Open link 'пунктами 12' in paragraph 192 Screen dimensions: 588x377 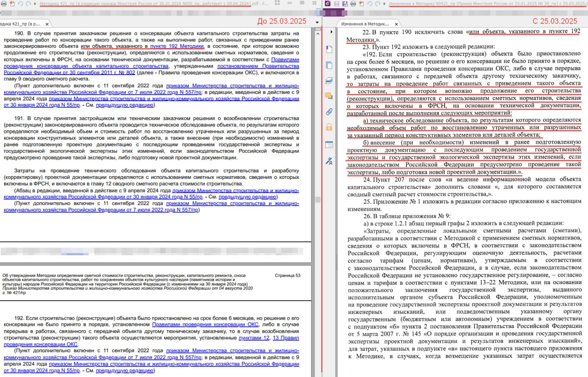[x=254, y=338]
